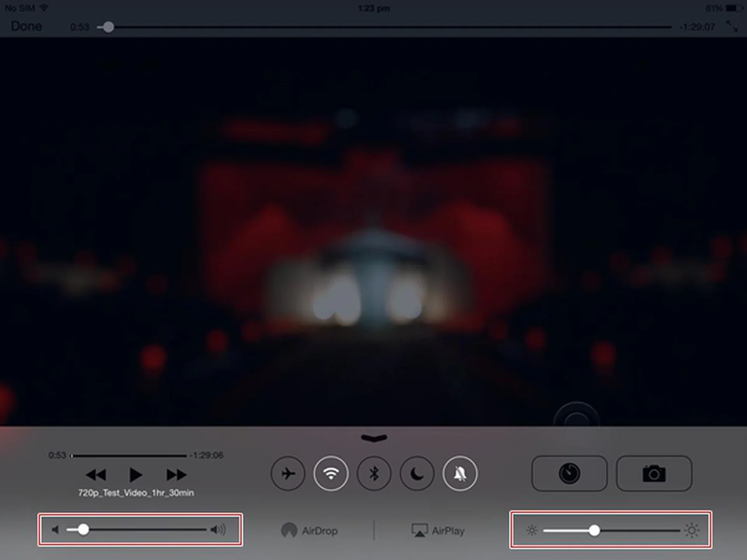Screen dimensions: 747x560
Task: Tap the rewind playback icon
Action: click(96, 474)
